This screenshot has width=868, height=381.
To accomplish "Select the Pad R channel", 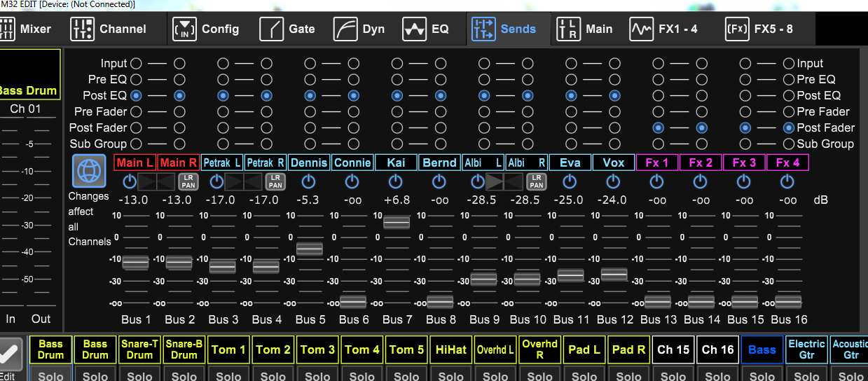I will click(x=628, y=349).
